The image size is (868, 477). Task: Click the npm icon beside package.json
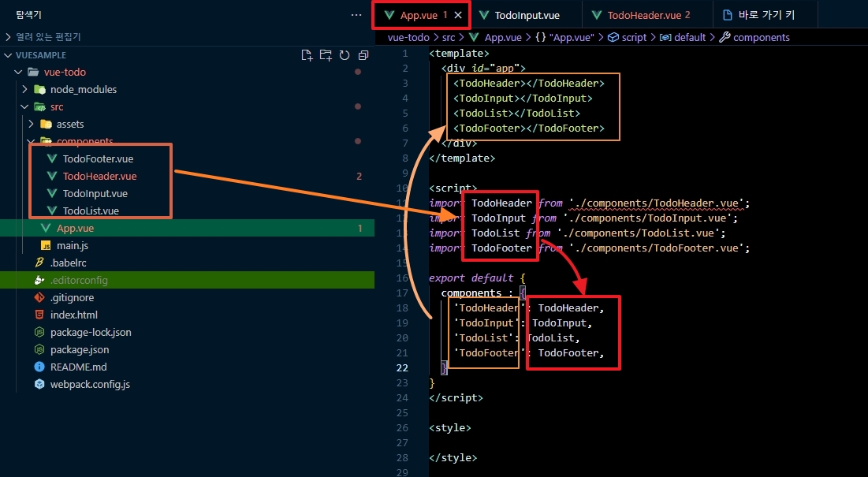coord(39,349)
